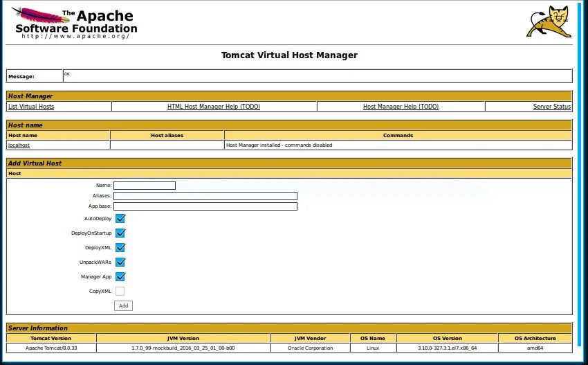The image size is (588, 365).
Task: Click the Apache Tomcat/8.0.33 version cell
Action: coord(51,348)
